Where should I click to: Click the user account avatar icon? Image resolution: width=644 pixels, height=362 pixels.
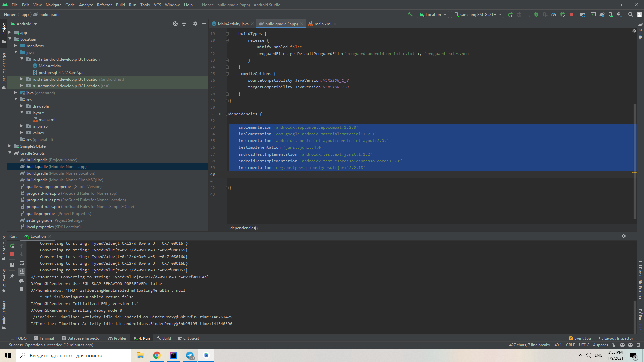pos(639,14)
